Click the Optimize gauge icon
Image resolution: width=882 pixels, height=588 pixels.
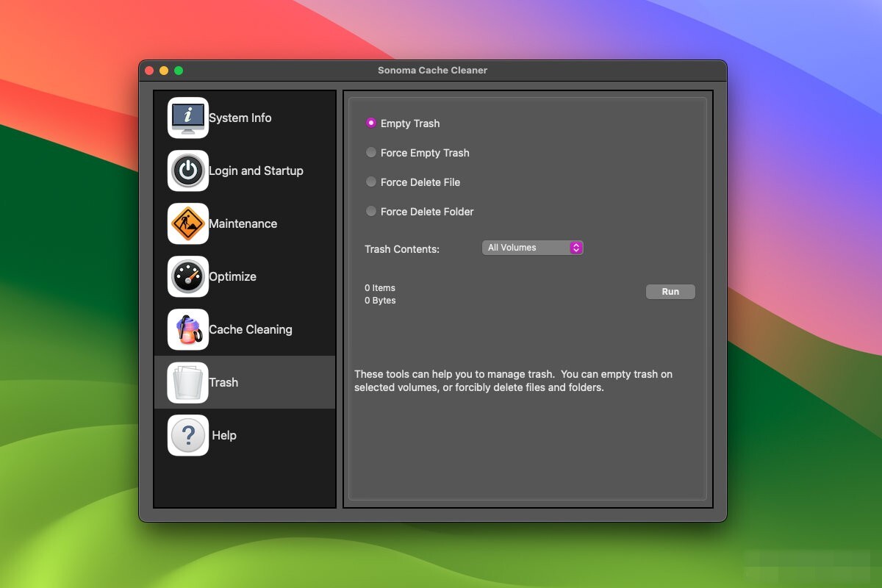point(188,276)
